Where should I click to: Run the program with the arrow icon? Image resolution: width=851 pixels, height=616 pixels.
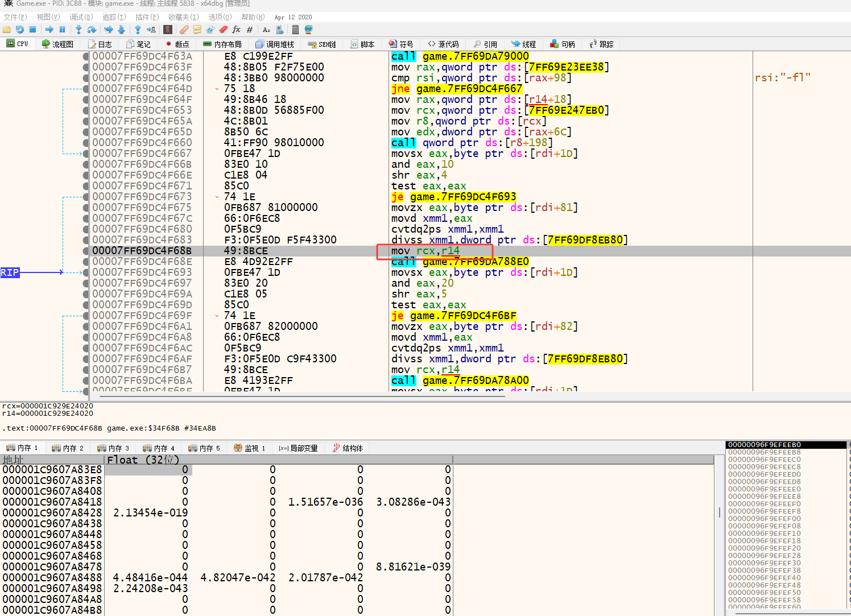pyautogui.click(x=49, y=30)
